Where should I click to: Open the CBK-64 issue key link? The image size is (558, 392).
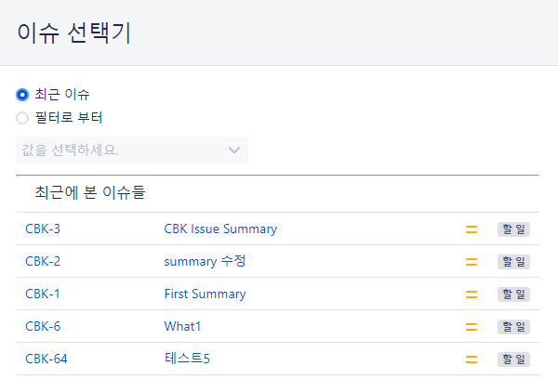pyautogui.click(x=46, y=359)
